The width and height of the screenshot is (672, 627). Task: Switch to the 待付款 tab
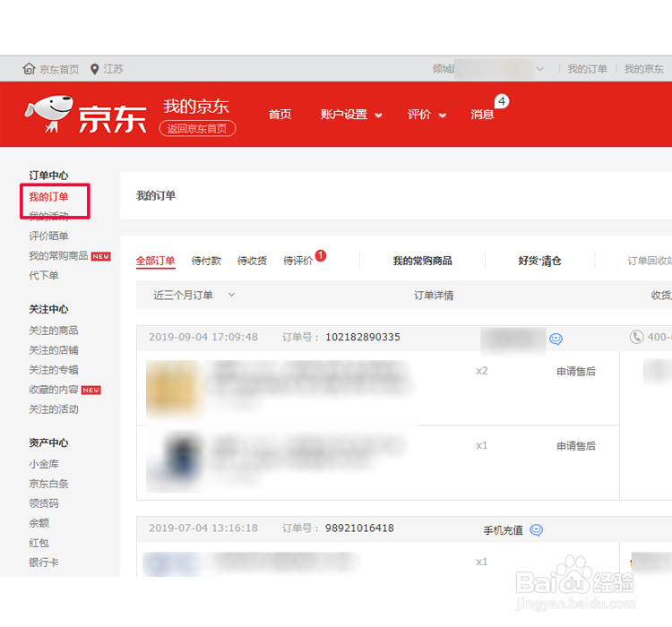206,261
